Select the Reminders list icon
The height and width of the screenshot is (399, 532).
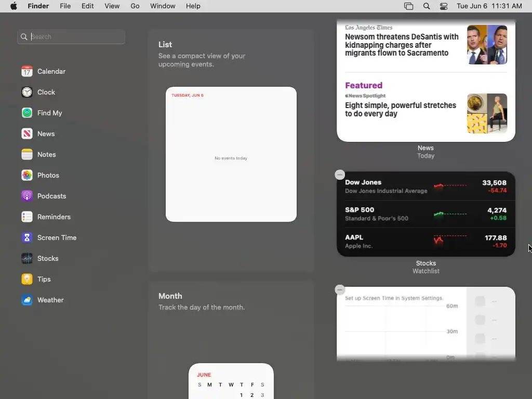(27, 217)
